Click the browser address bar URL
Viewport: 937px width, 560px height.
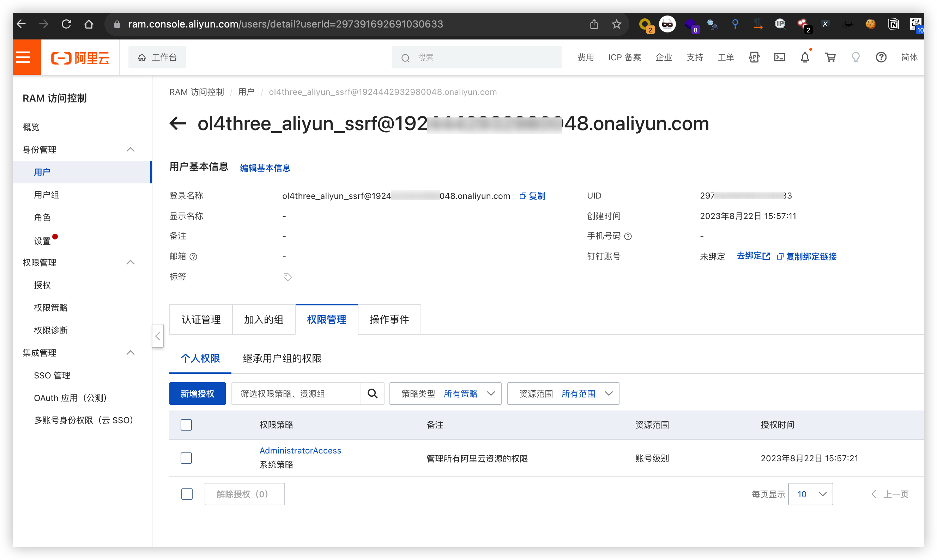pyautogui.click(x=285, y=24)
